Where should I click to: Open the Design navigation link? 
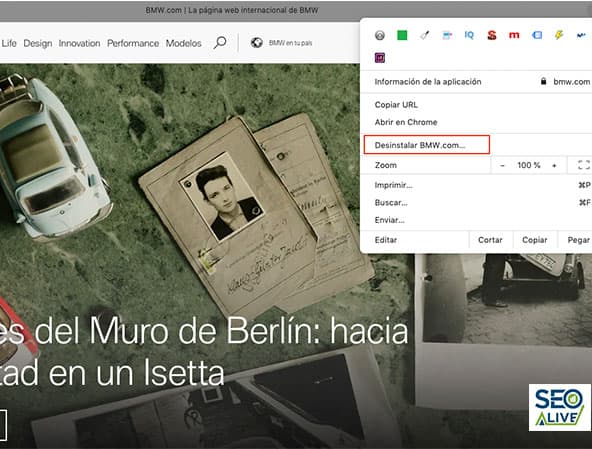tap(38, 43)
